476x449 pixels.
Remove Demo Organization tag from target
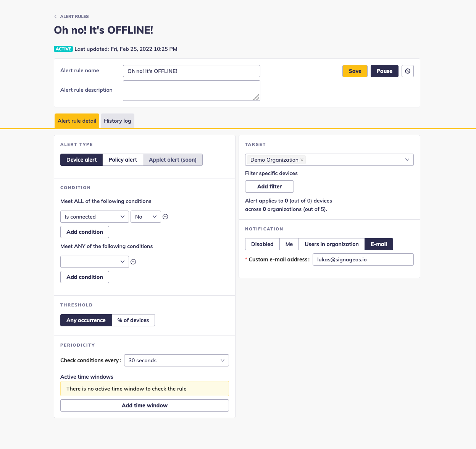(x=302, y=160)
